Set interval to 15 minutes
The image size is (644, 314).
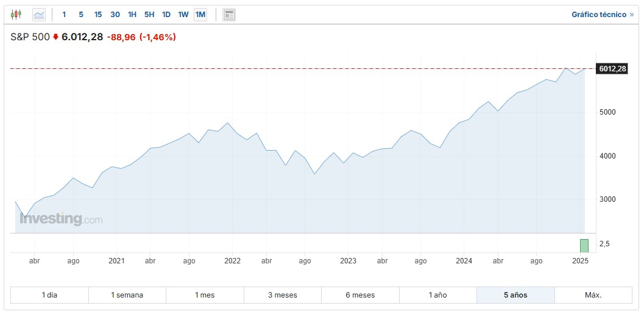pyautogui.click(x=98, y=15)
